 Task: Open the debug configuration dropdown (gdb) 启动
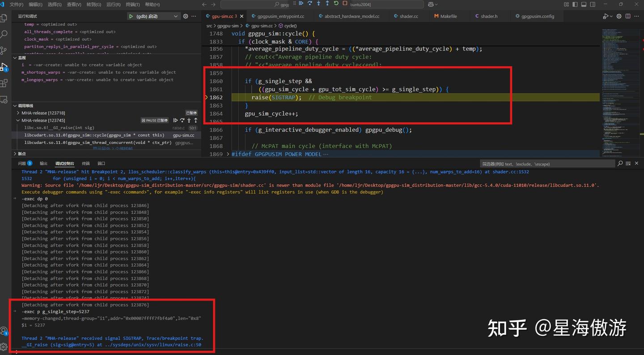coord(153,16)
